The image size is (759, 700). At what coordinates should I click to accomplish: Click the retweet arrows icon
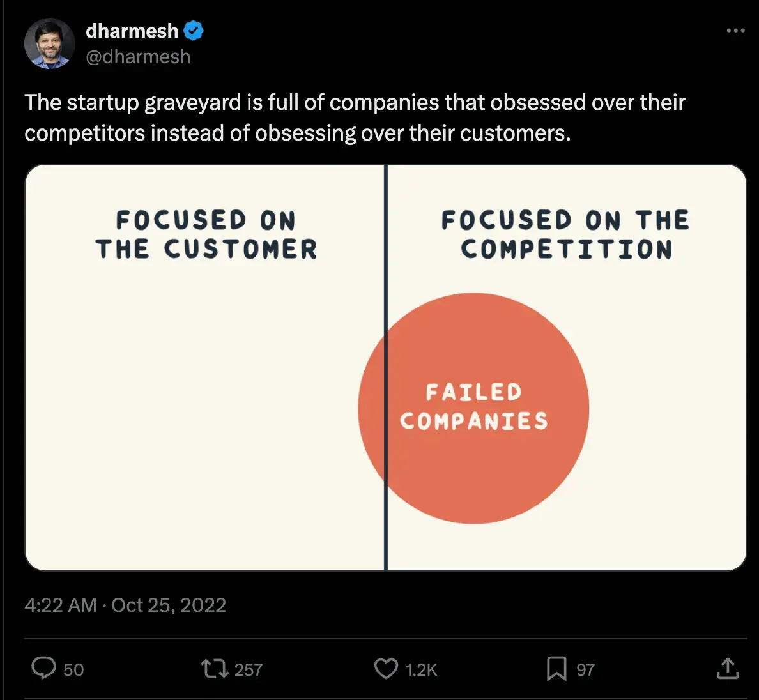pos(213,669)
